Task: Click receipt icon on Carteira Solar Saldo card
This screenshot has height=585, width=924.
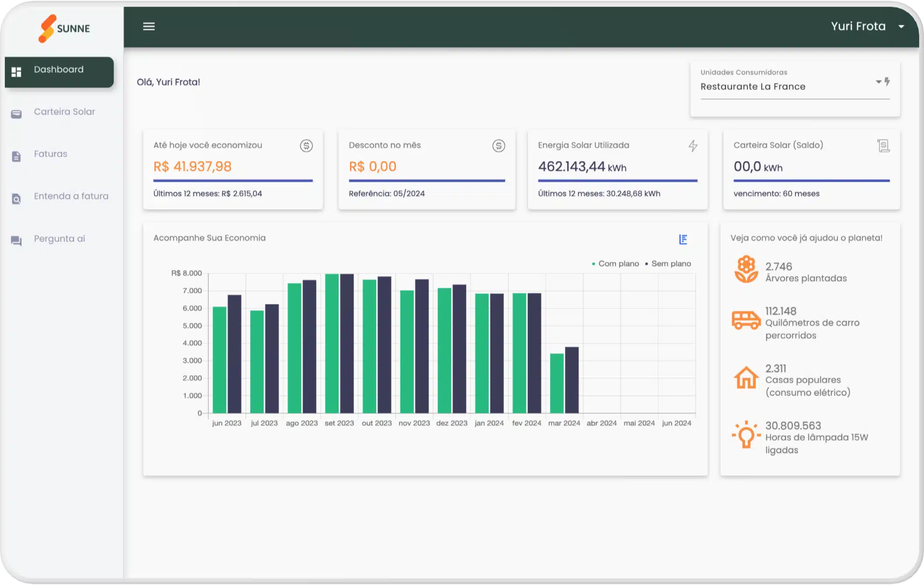Action: [x=883, y=146]
